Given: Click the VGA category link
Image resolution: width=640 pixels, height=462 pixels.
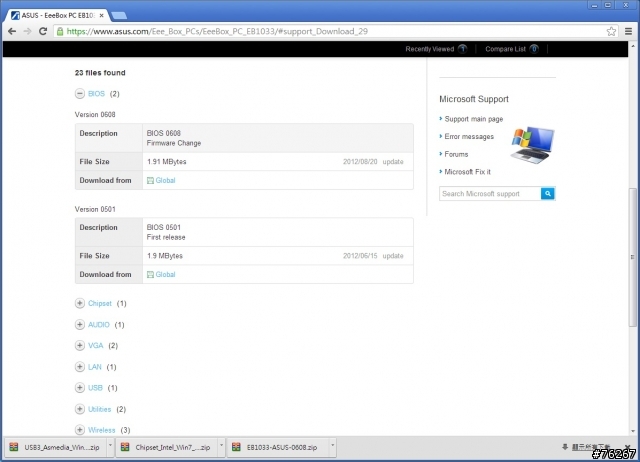Looking at the screenshot, I should tap(96, 345).
